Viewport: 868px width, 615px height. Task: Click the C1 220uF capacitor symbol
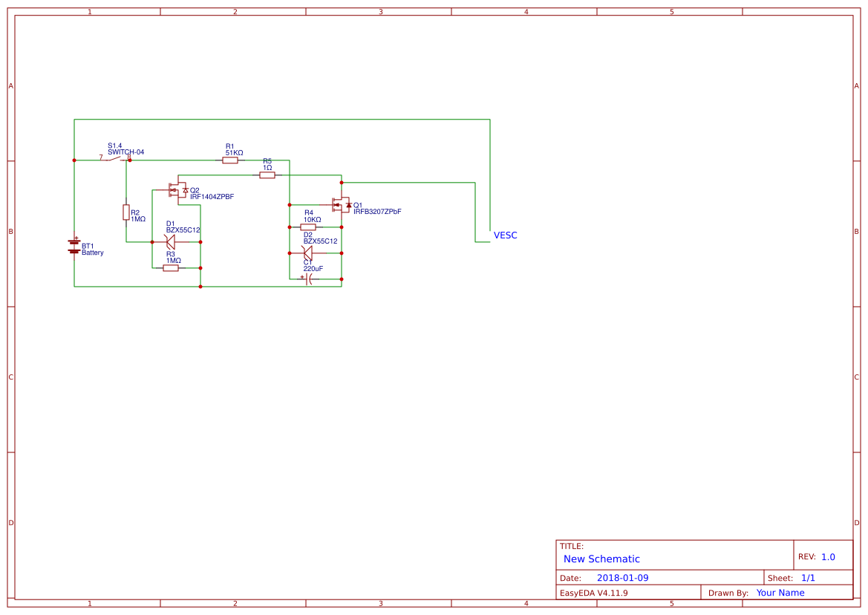(x=309, y=279)
